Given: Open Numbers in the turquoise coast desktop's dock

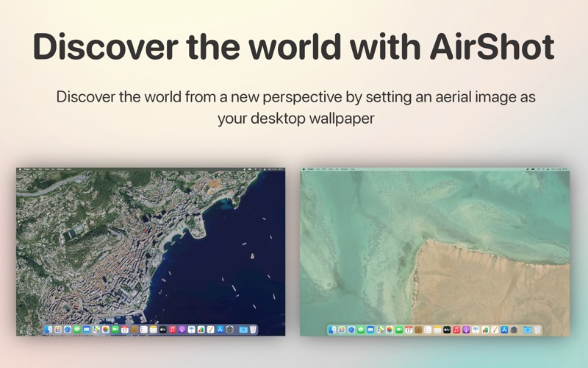Looking at the screenshot, I should [x=485, y=330].
